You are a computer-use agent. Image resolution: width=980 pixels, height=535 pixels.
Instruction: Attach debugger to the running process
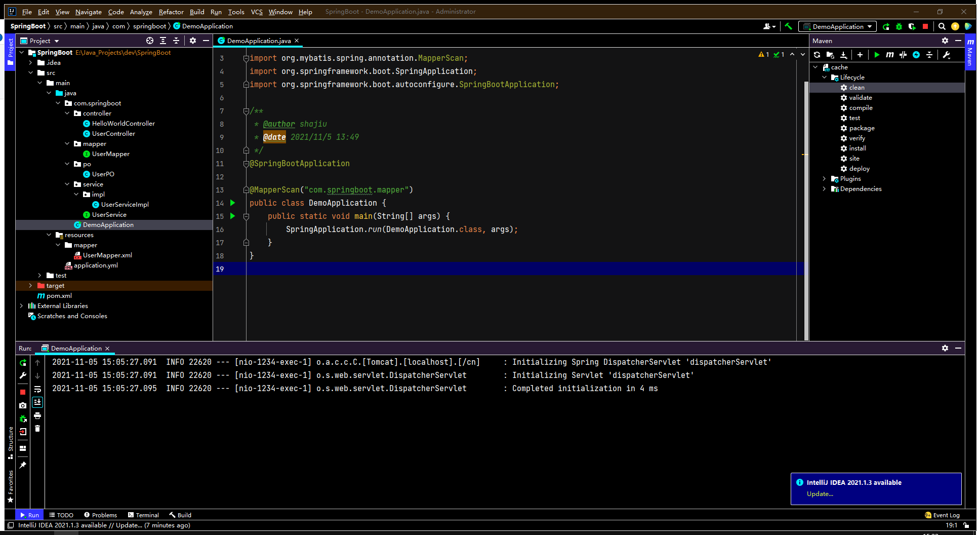23,418
